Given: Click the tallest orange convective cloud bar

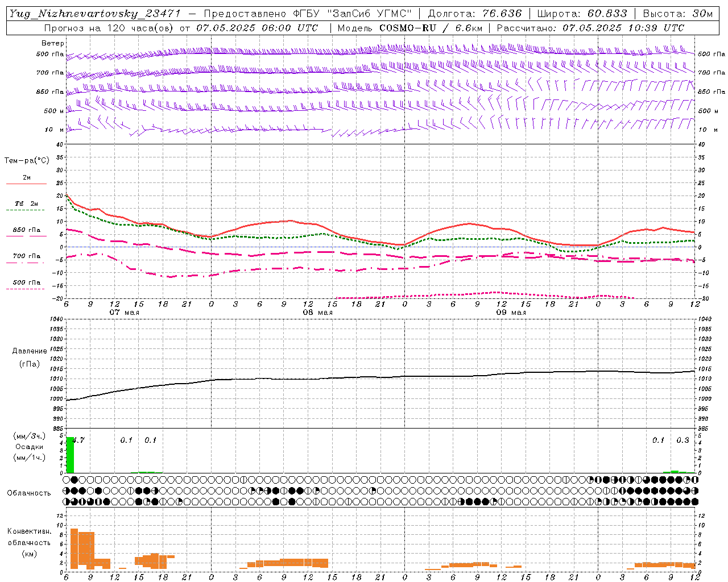Looking at the screenshot, I should (74, 548).
